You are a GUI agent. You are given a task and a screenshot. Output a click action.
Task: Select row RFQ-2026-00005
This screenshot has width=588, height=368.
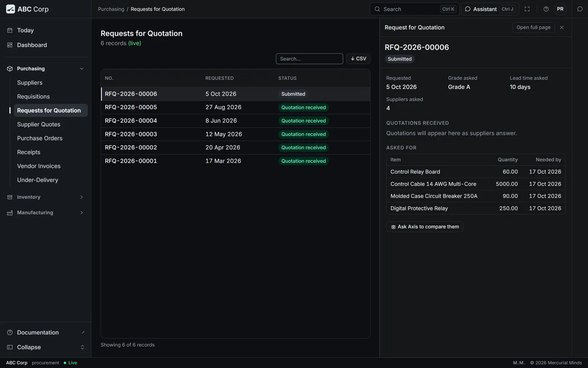pyautogui.click(x=236, y=107)
